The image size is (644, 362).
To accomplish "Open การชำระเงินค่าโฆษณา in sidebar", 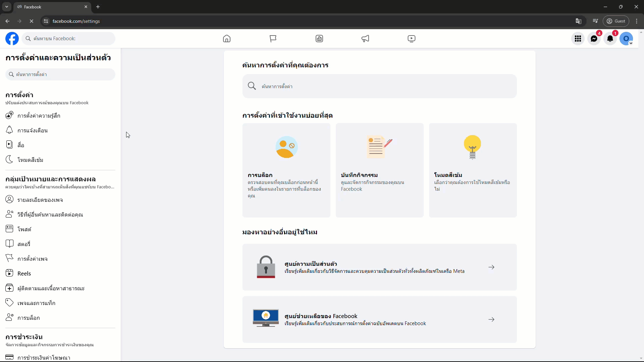I will [x=60, y=357].
